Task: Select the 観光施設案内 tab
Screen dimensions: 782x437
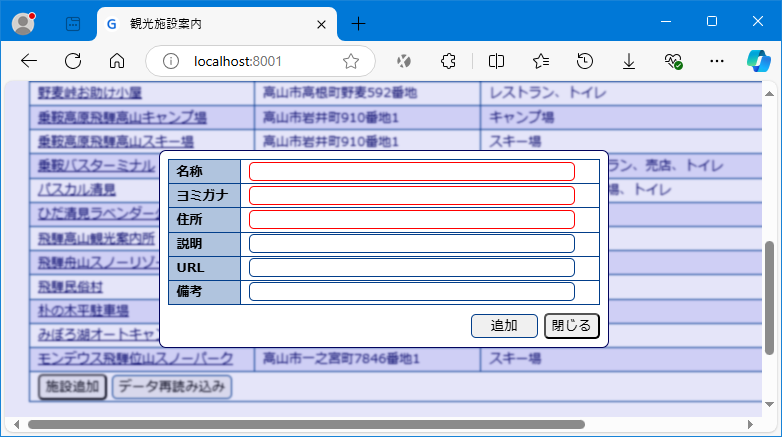Action: pyautogui.click(x=217, y=24)
